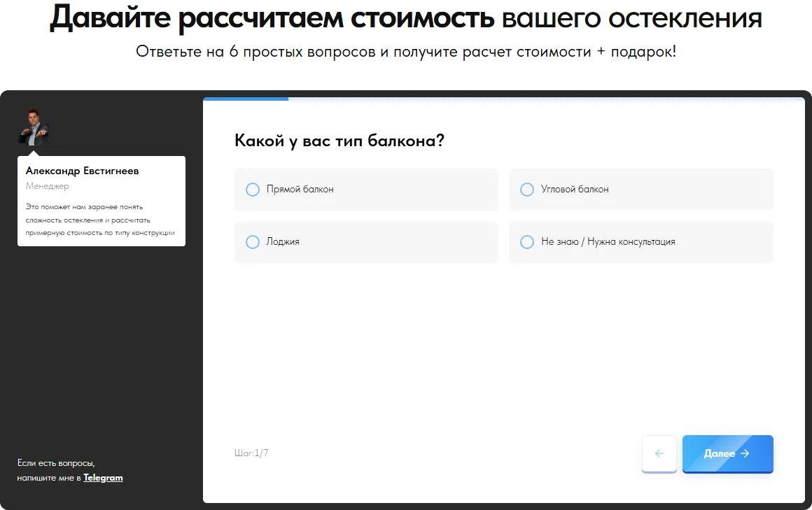Open the Telegram link
Screen dimensions: 812x510
[103, 477]
